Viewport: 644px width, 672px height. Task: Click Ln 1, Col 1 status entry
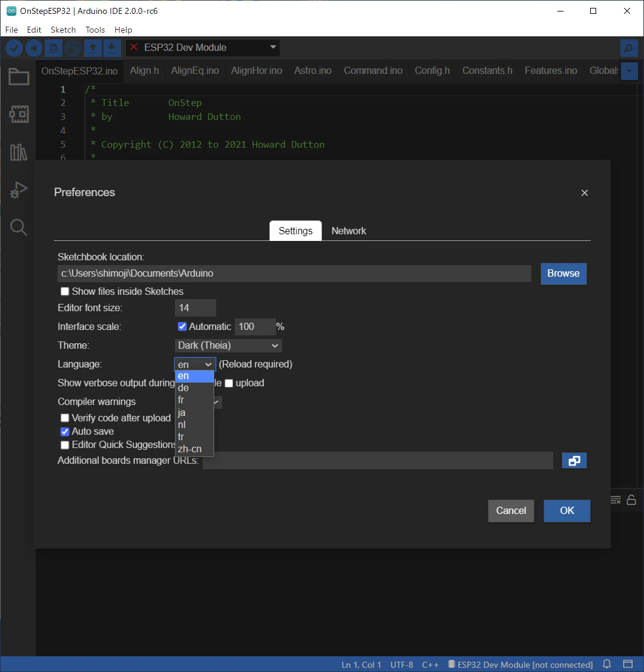pos(361,665)
